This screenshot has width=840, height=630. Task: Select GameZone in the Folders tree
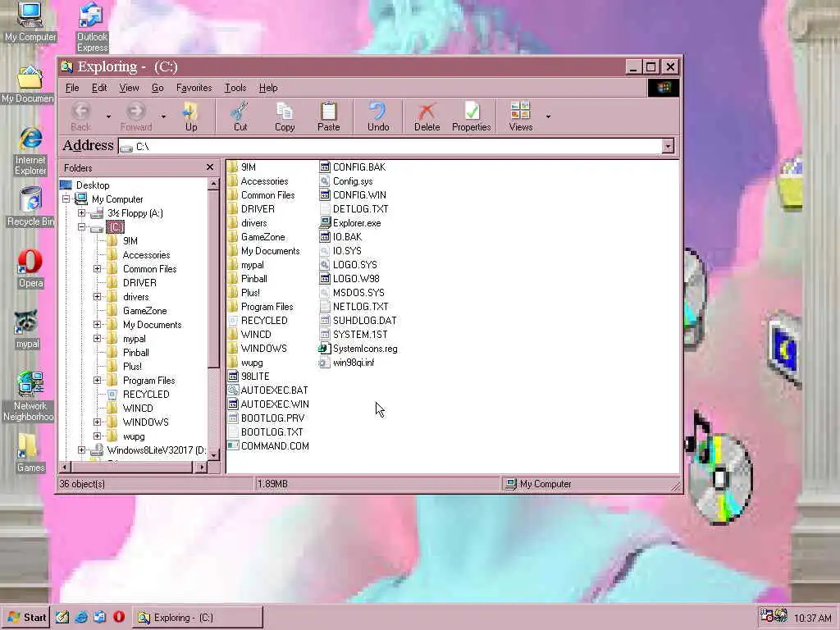pyautogui.click(x=144, y=311)
